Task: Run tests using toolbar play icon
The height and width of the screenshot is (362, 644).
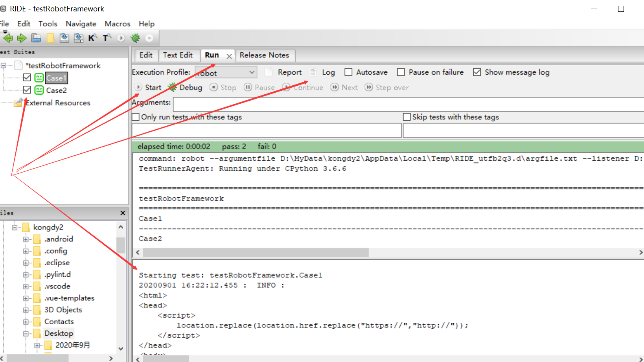Action: coord(121,38)
